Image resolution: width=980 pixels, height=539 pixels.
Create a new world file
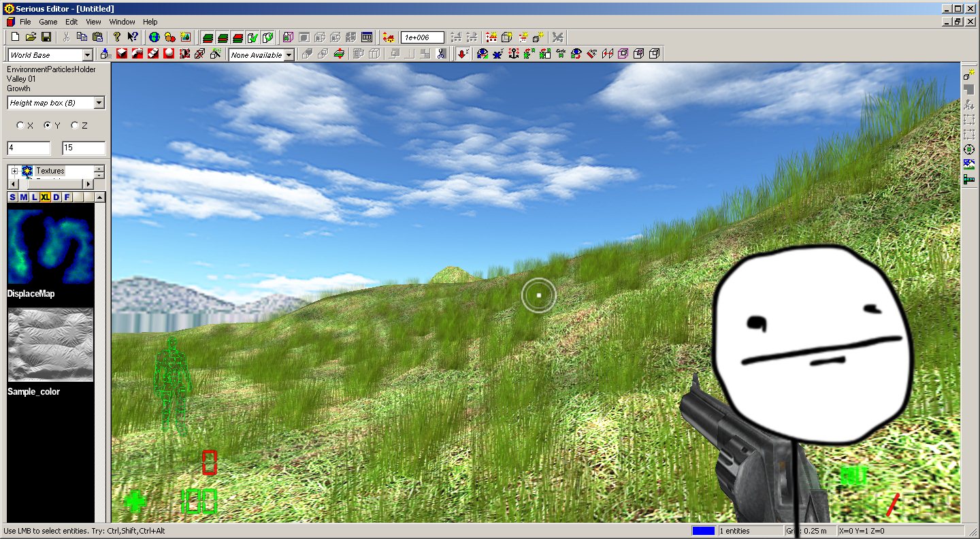point(15,37)
